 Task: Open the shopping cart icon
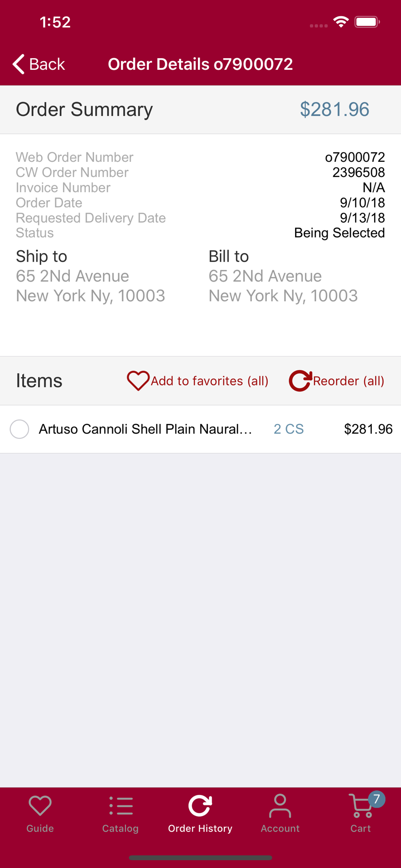pos(359,806)
